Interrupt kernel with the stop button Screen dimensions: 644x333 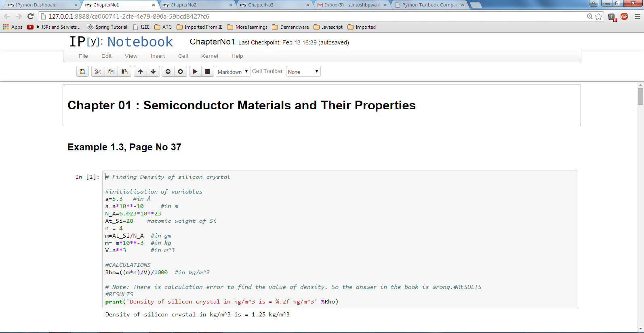pyautogui.click(x=208, y=72)
